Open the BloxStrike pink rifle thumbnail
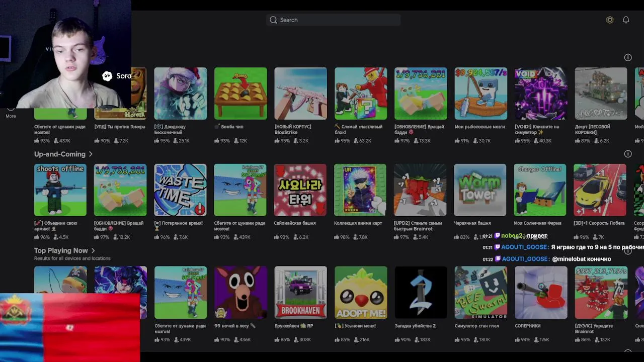Image resolution: width=644 pixels, height=362 pixels. tap(300, 94)
